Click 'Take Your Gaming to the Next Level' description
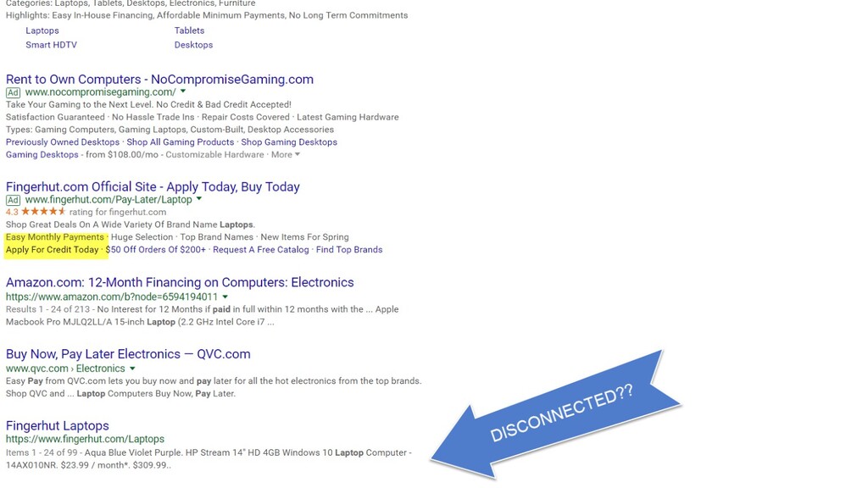The image size is (868, 488). pos(148,104)
